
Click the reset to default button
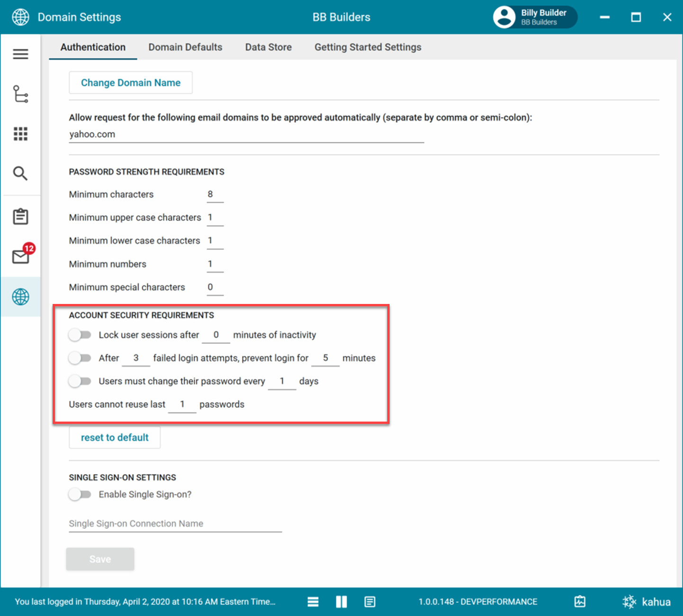point(115,437)
